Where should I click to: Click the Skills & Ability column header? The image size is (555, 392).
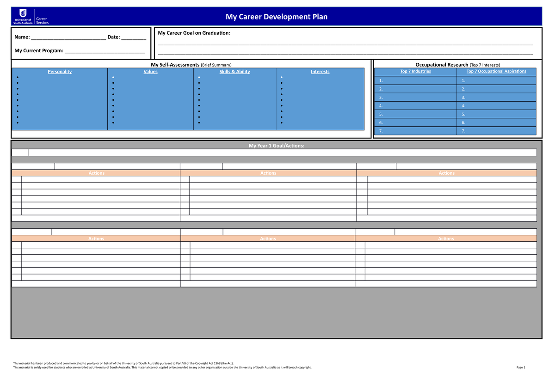pyautogui.click(x=234, y=71)
